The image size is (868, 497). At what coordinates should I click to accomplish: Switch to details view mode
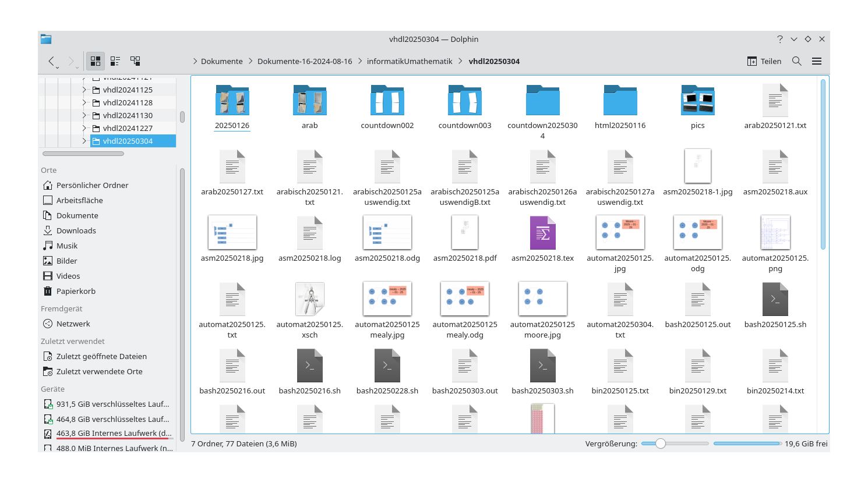click(115, 61)
